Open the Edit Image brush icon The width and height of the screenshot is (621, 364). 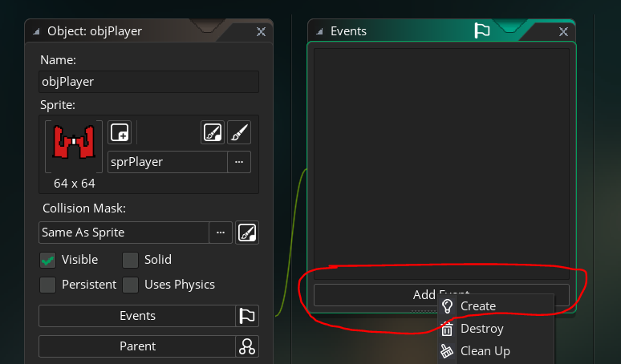pos(239,132)
